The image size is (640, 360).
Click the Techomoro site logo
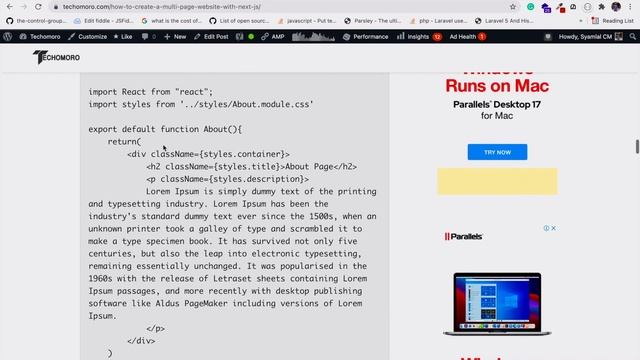56,57
